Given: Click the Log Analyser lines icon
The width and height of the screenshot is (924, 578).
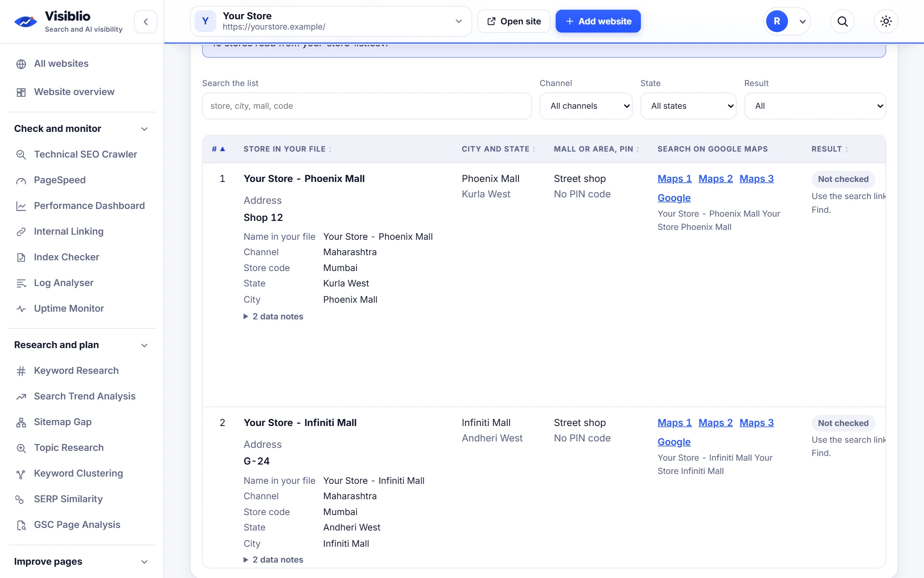Looking at the screenshot, I should click(x=21, y=283).
